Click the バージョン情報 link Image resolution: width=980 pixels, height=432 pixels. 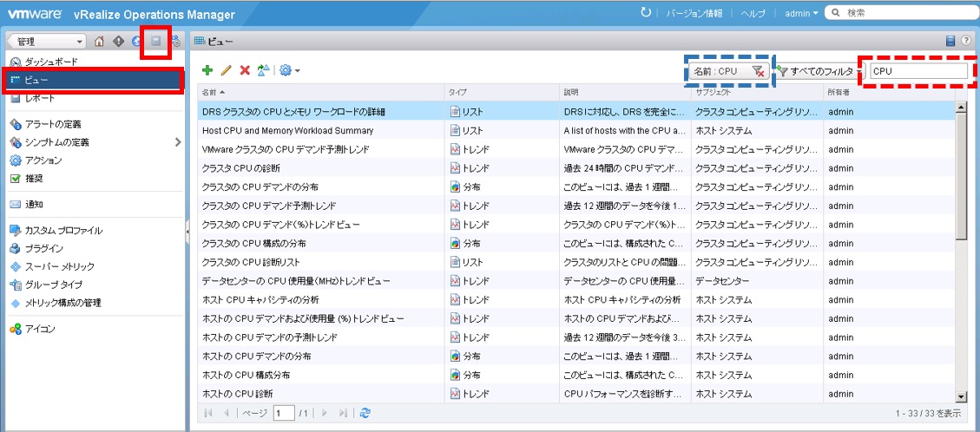tap(694, 13)
